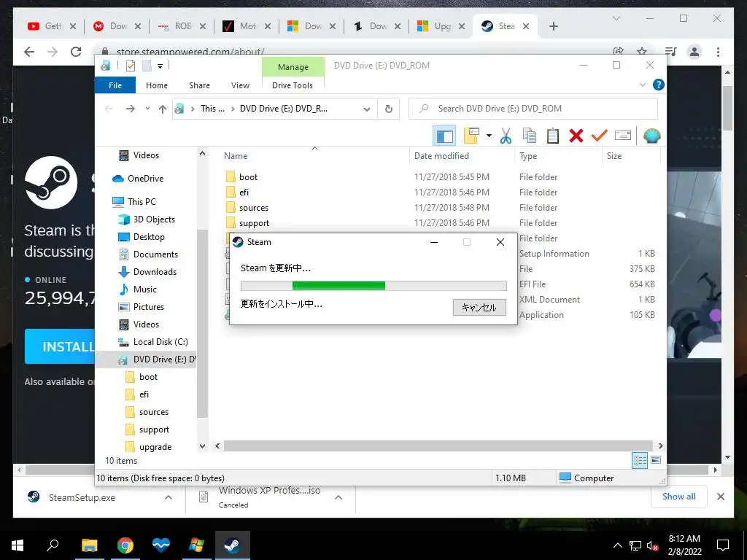
Task: Open the recent locations dropdown arrow
Action: click(147, 109)
